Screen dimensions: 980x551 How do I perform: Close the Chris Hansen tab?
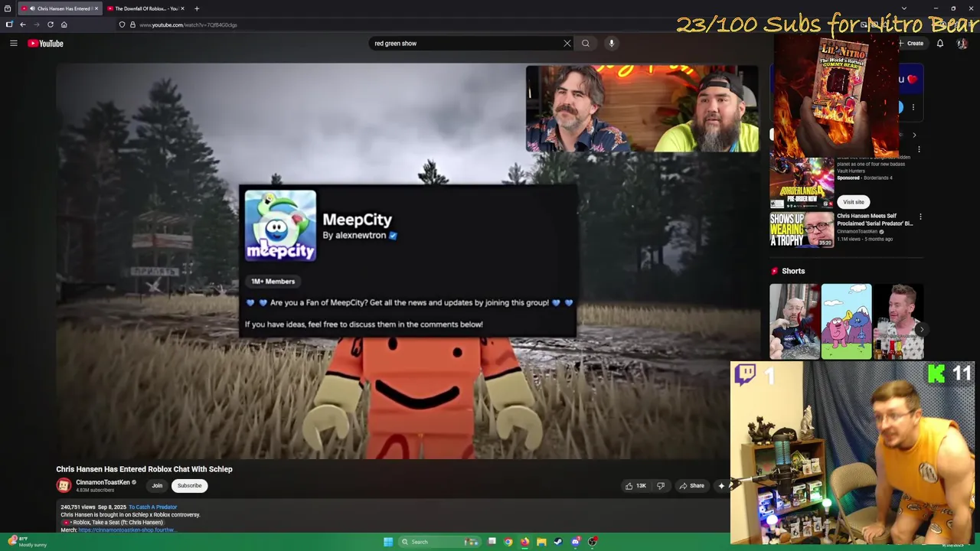pos(96,8)
